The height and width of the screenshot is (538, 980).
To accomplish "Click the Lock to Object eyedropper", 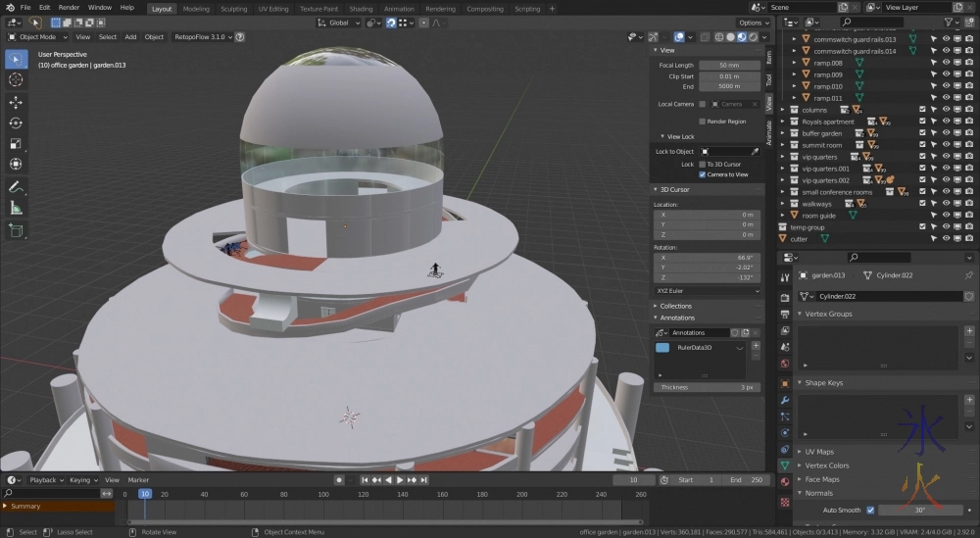I will (x=755, y=152).
